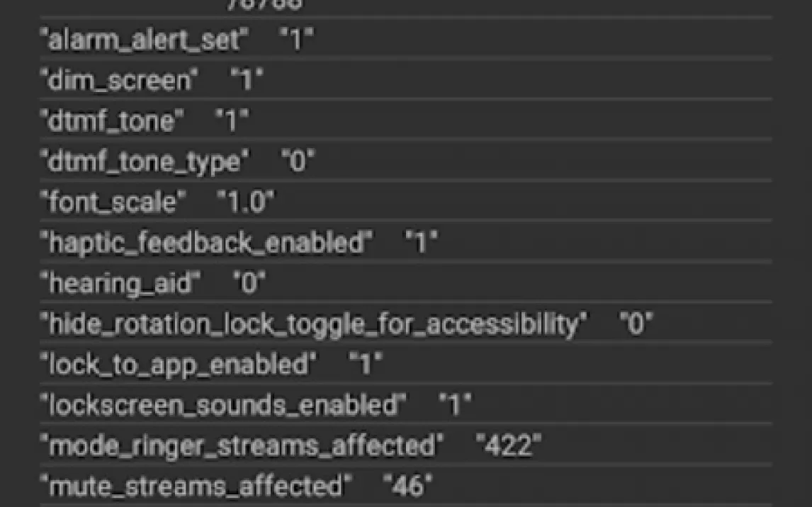The height and width of the screenshot is (507, 812).
Task: Click the "dtmf_tone_type" key text
Action: pyautogui.click(x=145, y=162)
